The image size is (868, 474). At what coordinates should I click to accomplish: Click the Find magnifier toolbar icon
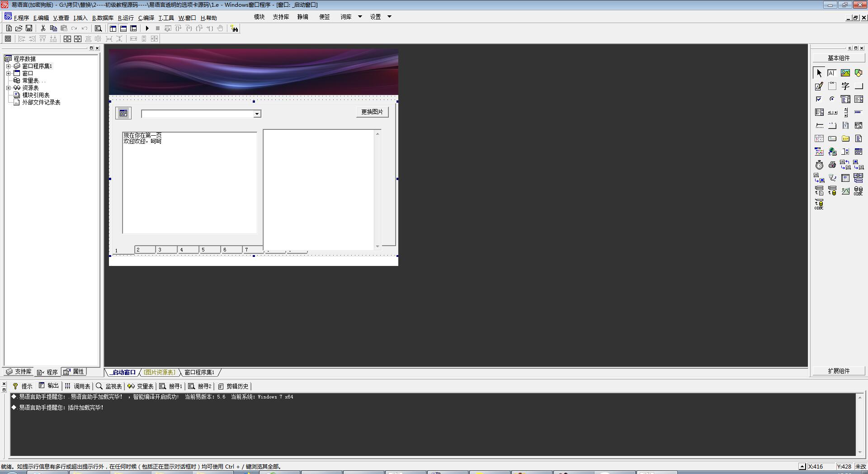click(x=98, y=28)
